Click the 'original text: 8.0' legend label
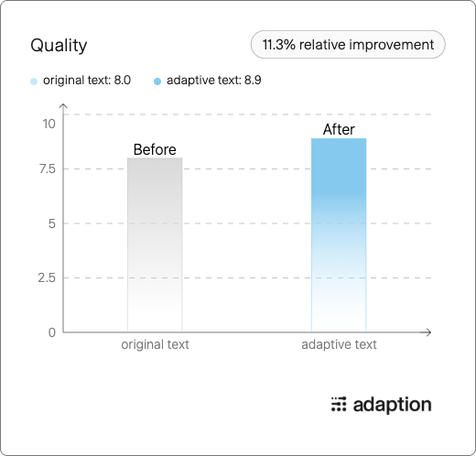Screen dimensions: 476x456 point(87,81)
